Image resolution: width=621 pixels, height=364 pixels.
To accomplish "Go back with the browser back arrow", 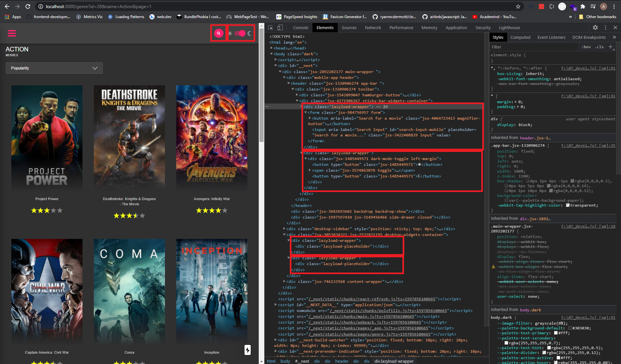I will (7, 6).
